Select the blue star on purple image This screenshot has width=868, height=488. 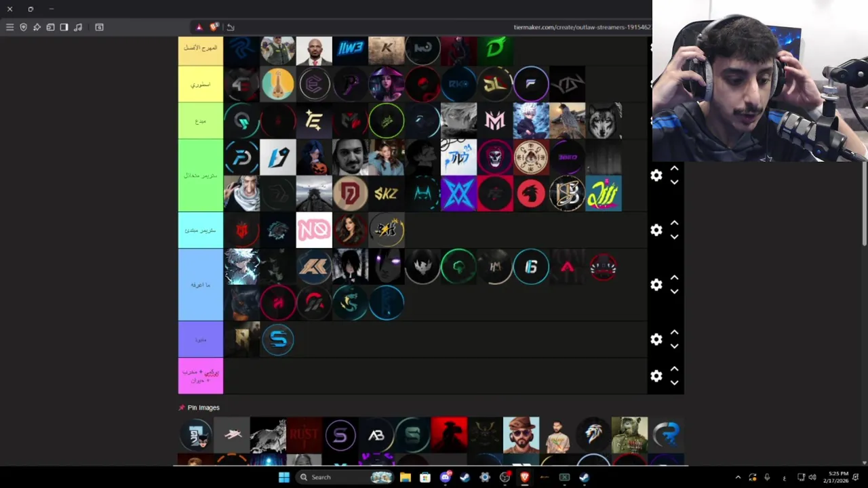coord(459,194)
